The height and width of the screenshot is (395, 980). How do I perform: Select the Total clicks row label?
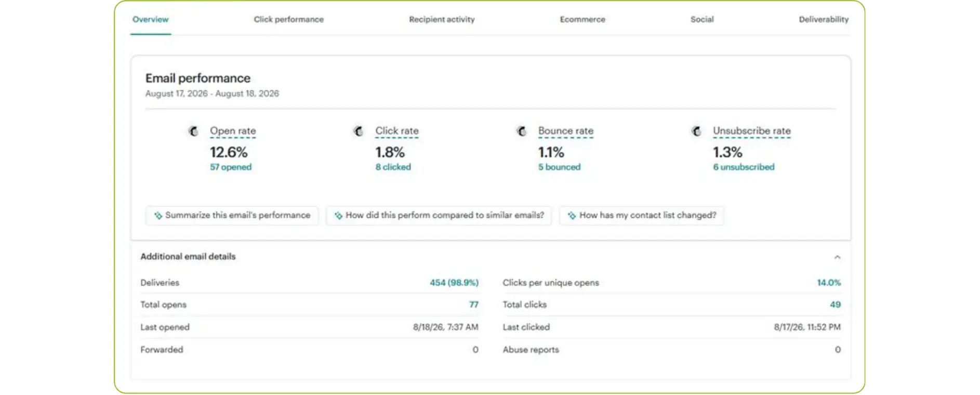point(524,305)
